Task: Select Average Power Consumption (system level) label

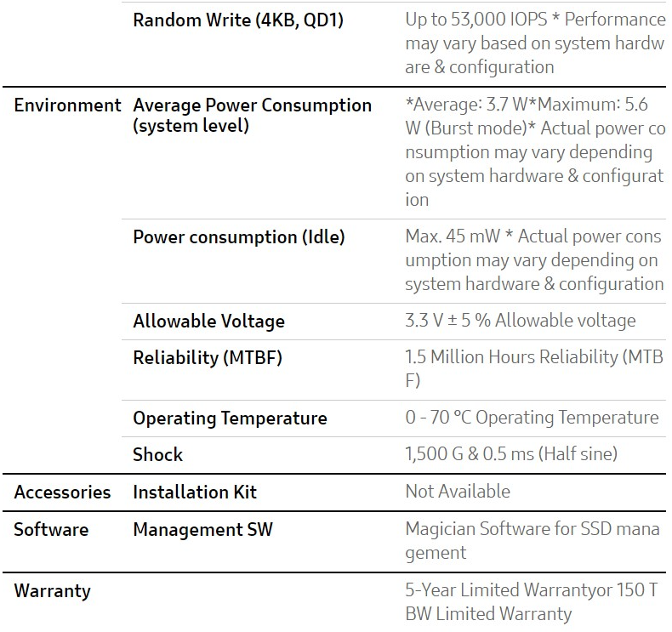Action: [x=253, y=116]
